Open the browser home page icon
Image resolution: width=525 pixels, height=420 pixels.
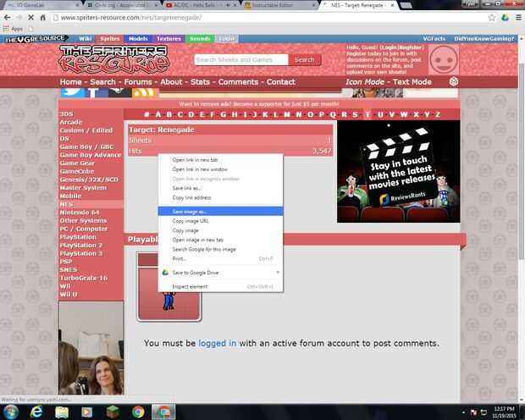pyautogui.click(x=43, y=18)
